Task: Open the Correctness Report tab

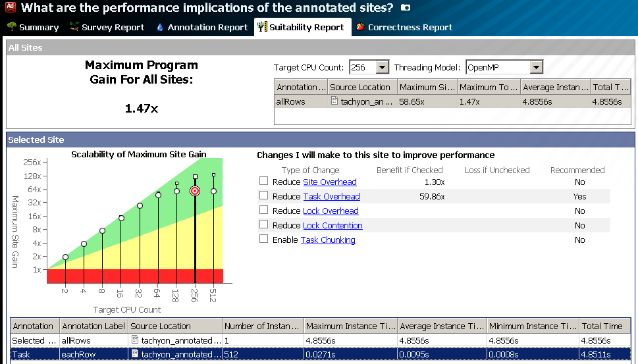Action: 404,27
